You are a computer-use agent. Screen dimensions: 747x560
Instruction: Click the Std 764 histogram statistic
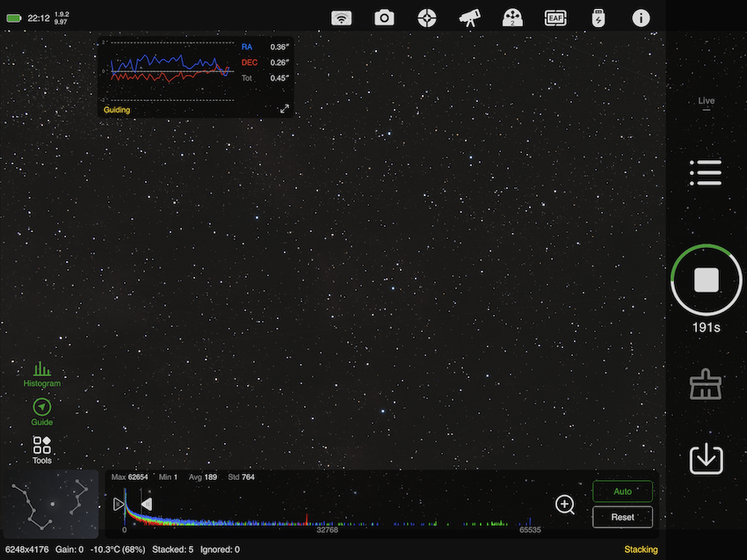241,477
